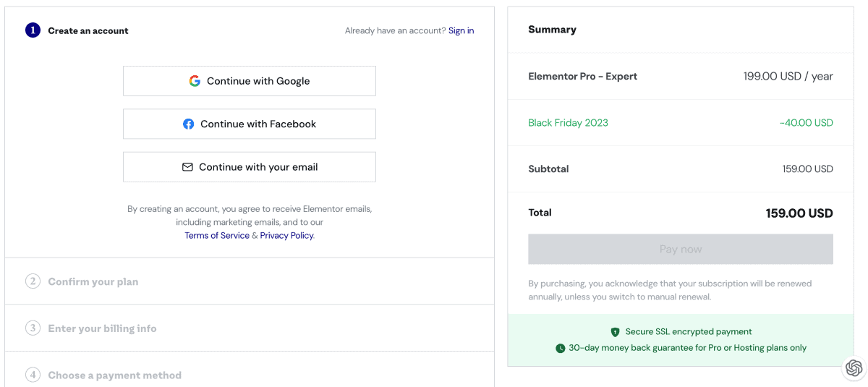
Task: Expand the Enter your billing info step
Action: coord(102,328)
